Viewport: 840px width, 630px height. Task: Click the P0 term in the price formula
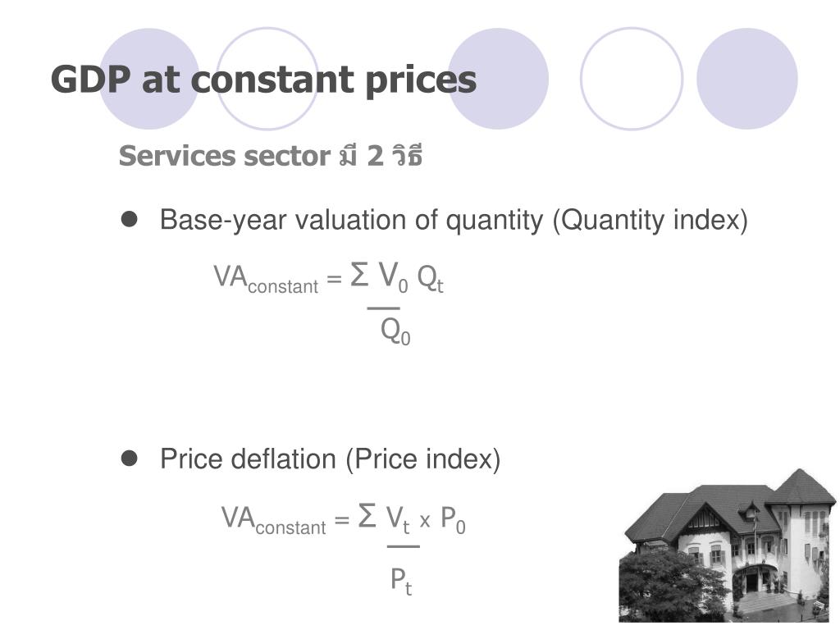coord(453,519)
